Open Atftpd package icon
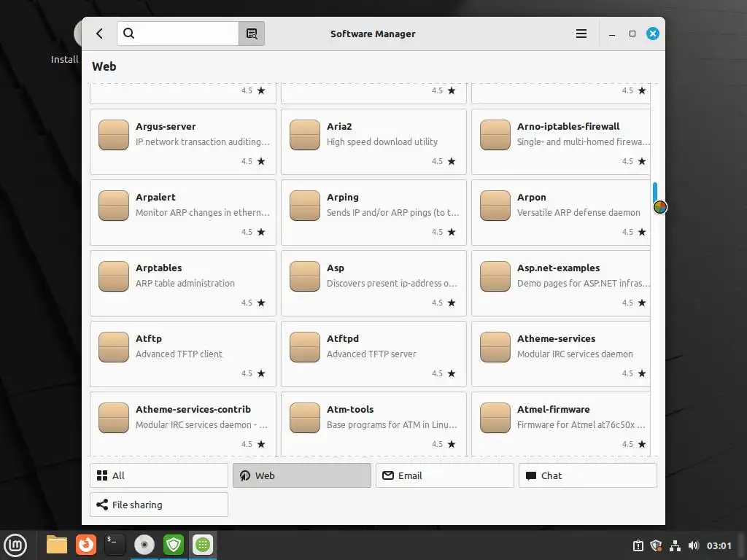 point(304,347)
